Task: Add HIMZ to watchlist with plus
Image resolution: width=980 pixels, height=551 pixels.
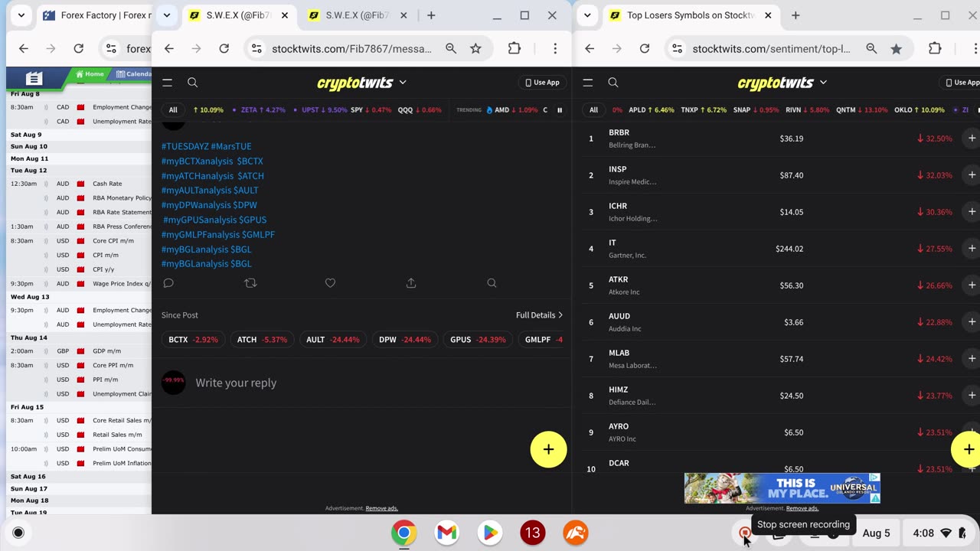Action: click(972, 396)
